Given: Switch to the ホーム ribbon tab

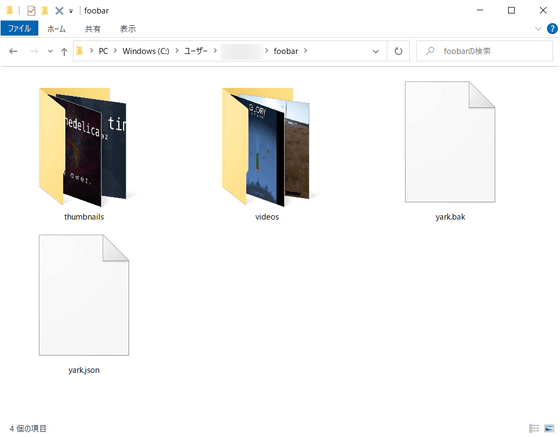Looking at the screenshot, I should point(56,29).
